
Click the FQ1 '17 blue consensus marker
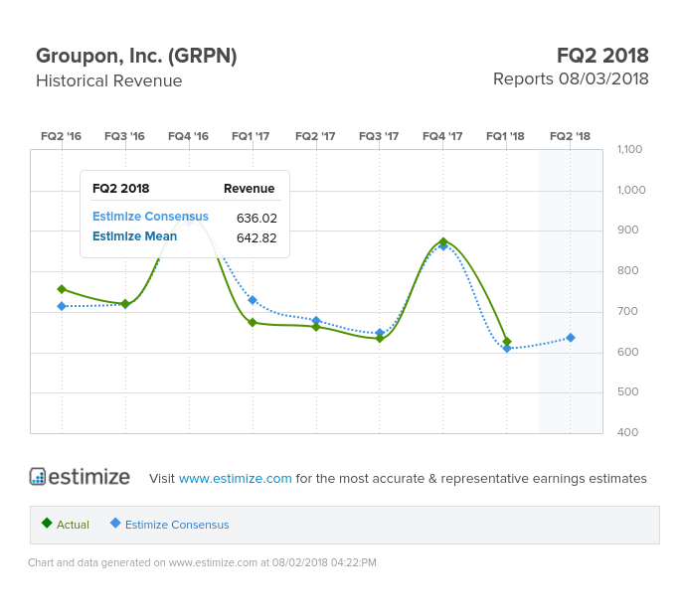253,300
